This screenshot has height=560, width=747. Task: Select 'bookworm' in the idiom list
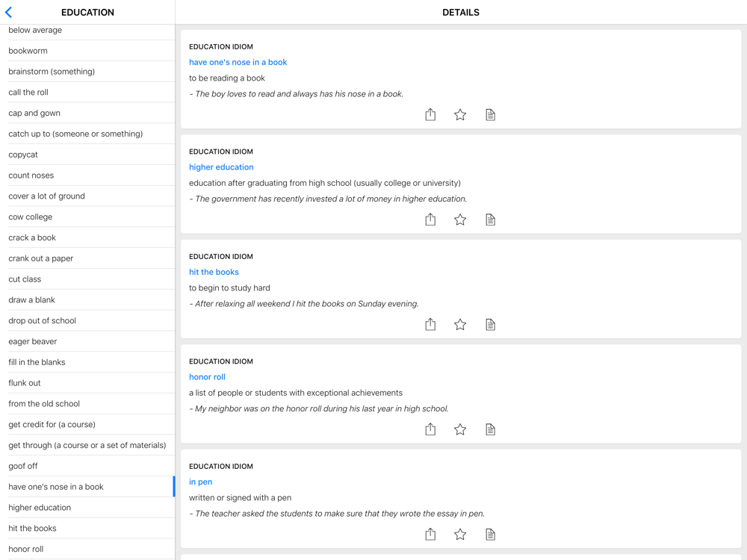pos(28,51)
